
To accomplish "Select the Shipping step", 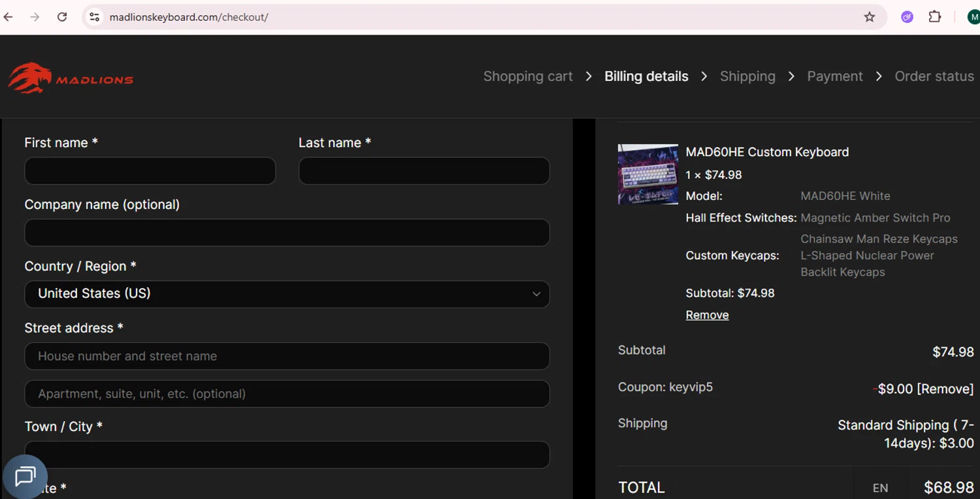I will pyautogui.click(x=747, y=76).
